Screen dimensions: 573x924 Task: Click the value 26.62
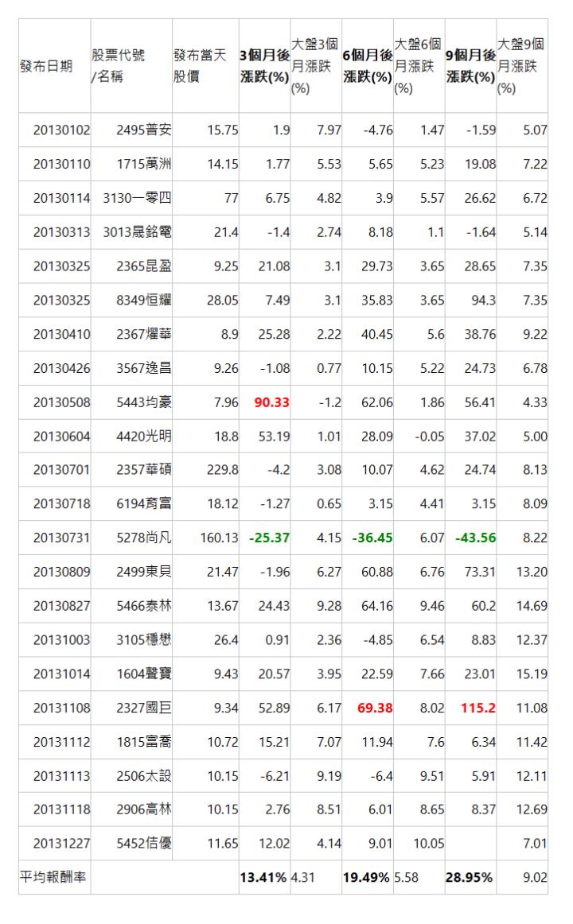point(481,198)
